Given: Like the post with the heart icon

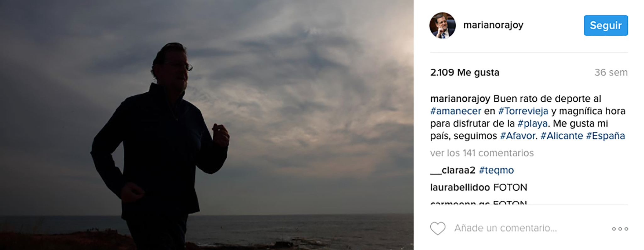Looking at the screenshot, I should click(438, 228).
